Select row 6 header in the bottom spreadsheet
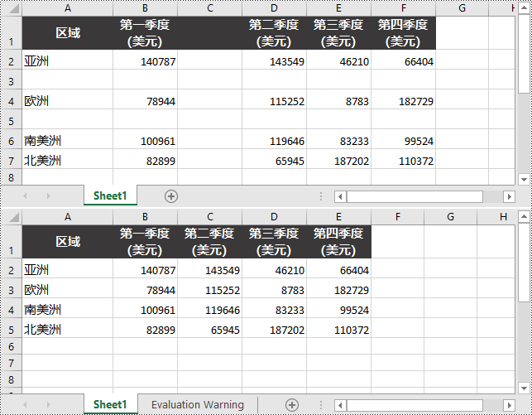 pyautogui.click(x=12, y=347)
